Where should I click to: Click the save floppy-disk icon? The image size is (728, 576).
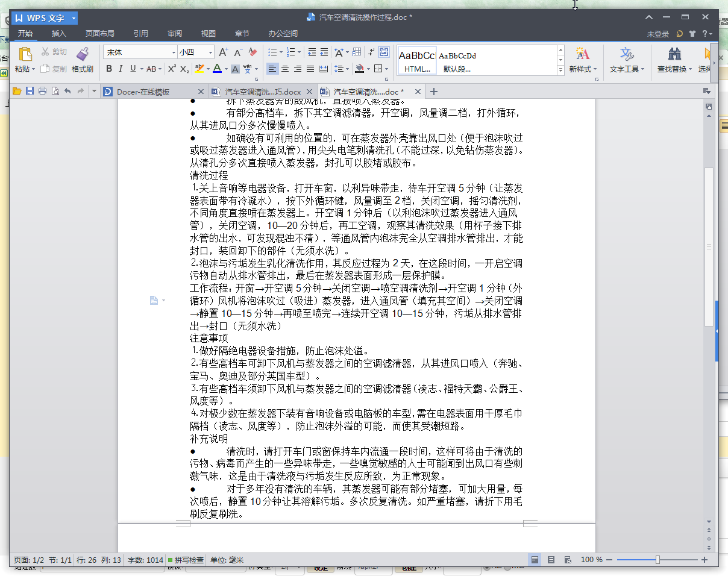coord(30,91)
